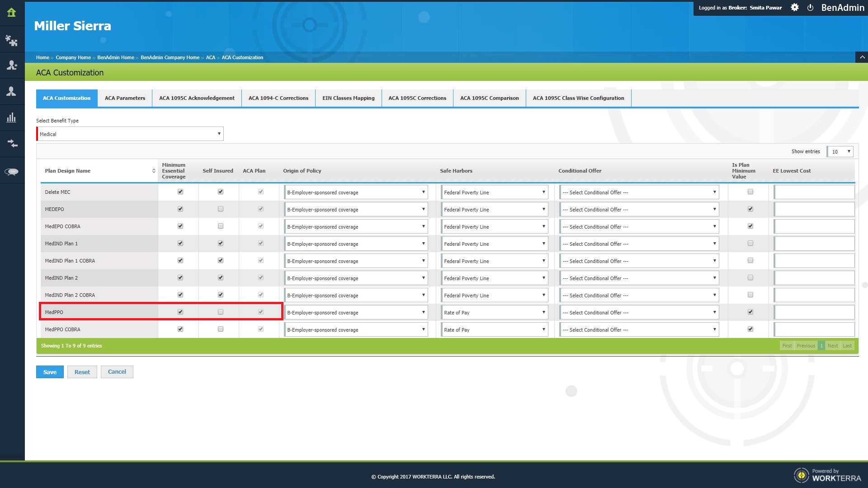Follow the BenAdmin Company Home breadcrumb
868x488 pixels.
(170, 57)
